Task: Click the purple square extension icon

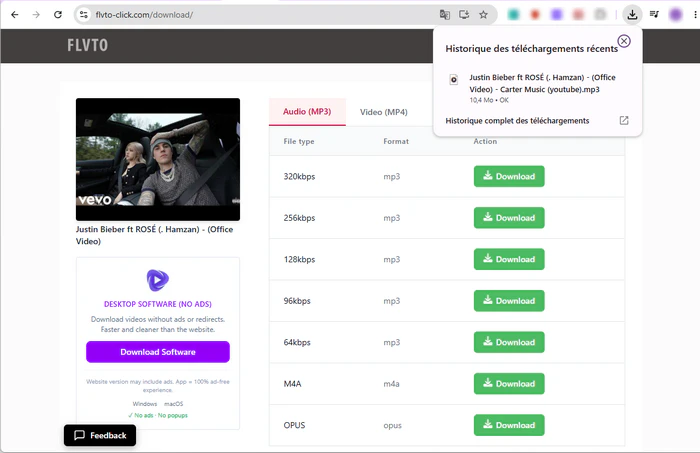Action: pyautogui.click(x=557, y=15)
